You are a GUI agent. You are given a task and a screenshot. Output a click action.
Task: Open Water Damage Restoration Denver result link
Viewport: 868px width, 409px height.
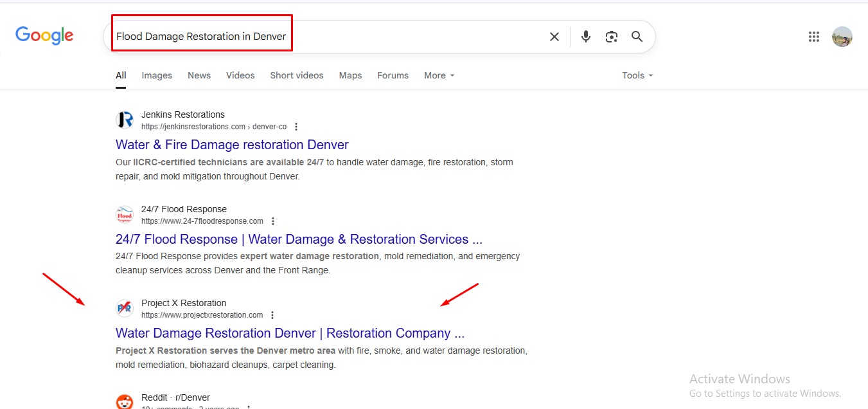click(289, 333)
